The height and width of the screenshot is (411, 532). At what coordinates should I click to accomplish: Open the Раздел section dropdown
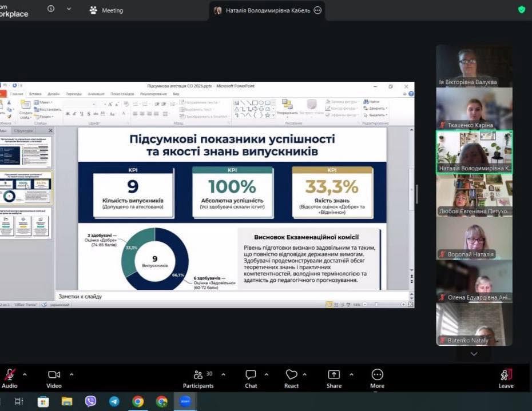(44, 117)
